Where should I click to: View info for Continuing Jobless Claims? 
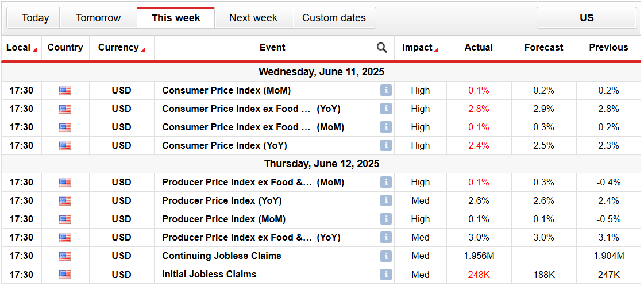tap(385, 256)
